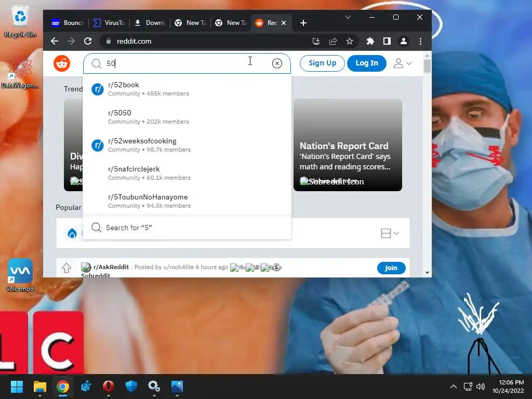Open Photos app in taskbar

(x=177, y=387)
